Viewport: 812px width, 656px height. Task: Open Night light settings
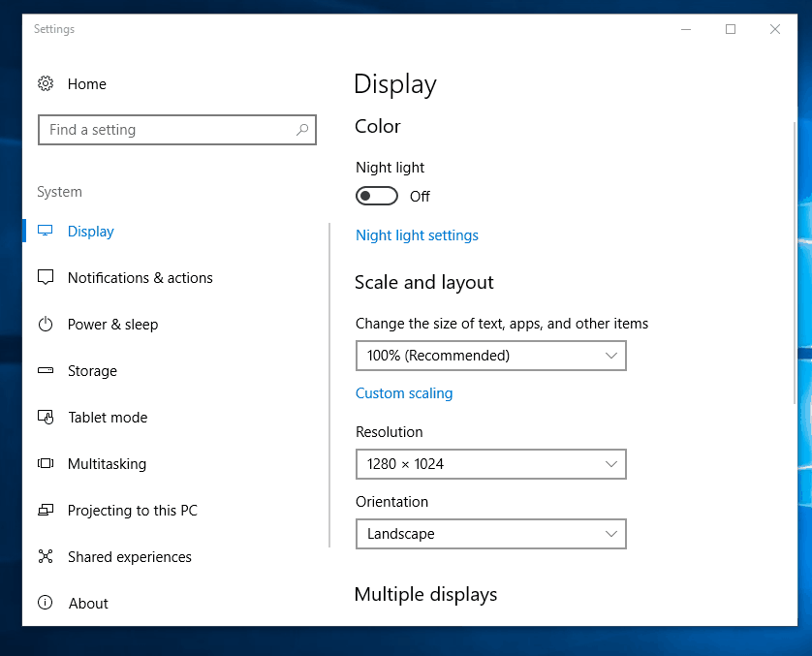click(x=417, y=234)
